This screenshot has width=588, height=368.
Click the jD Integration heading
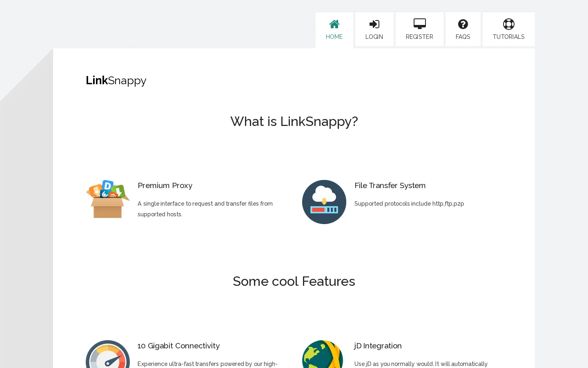pos(378,346)
